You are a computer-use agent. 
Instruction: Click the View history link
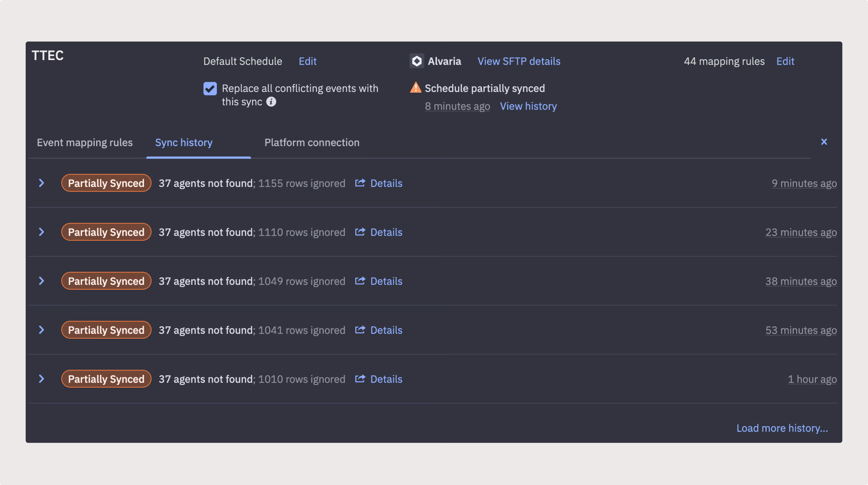(528, 106)
